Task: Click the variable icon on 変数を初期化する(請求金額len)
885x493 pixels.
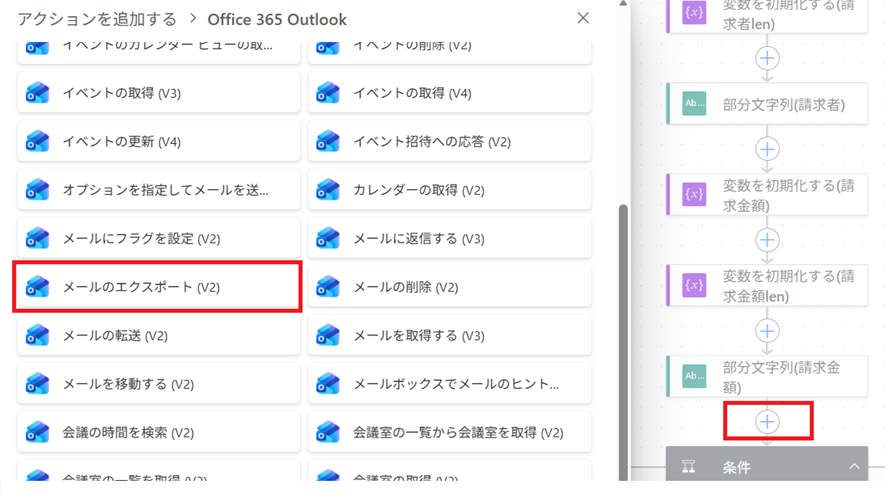Action: click(x=694, y=285)
